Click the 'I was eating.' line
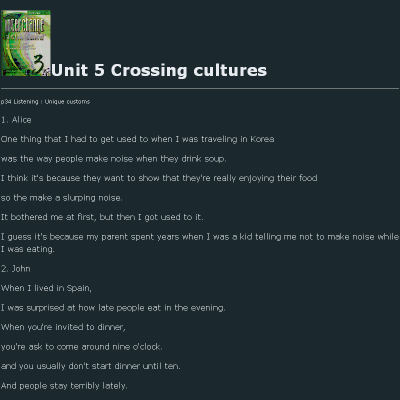 coord(27,249)
